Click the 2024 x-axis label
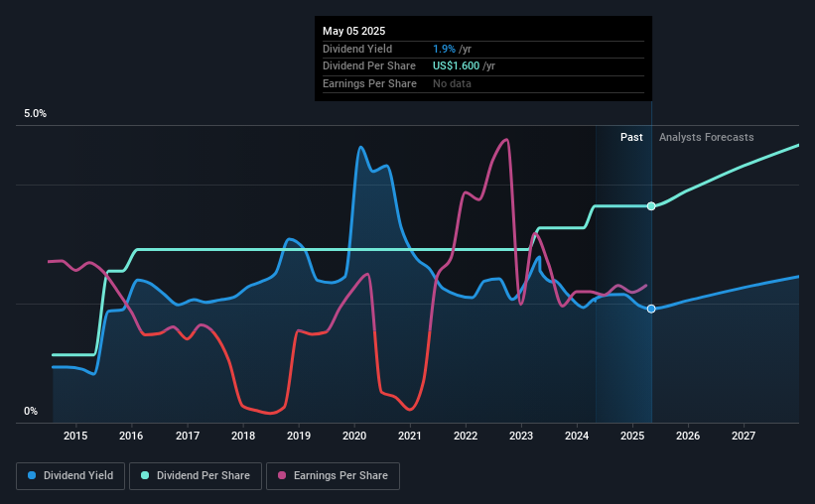The width and height of the screenshot is (815, 504). 577,436
